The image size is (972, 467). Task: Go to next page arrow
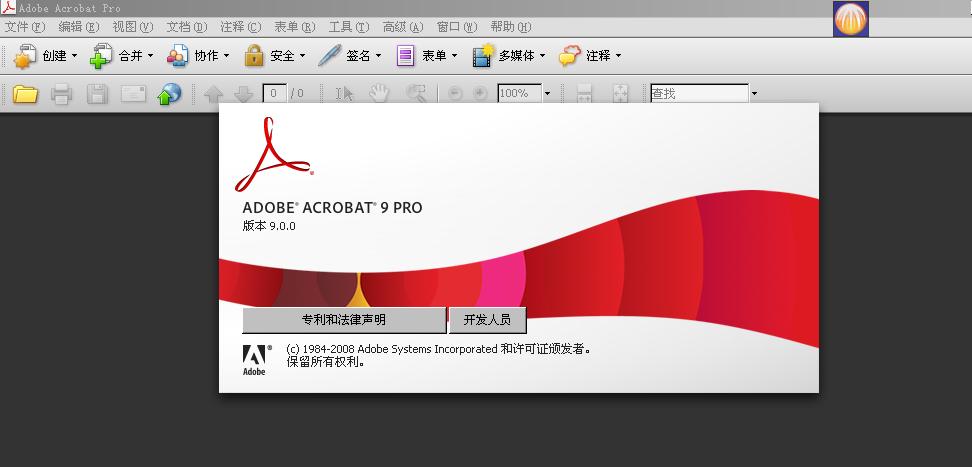(x=244, y=94)
